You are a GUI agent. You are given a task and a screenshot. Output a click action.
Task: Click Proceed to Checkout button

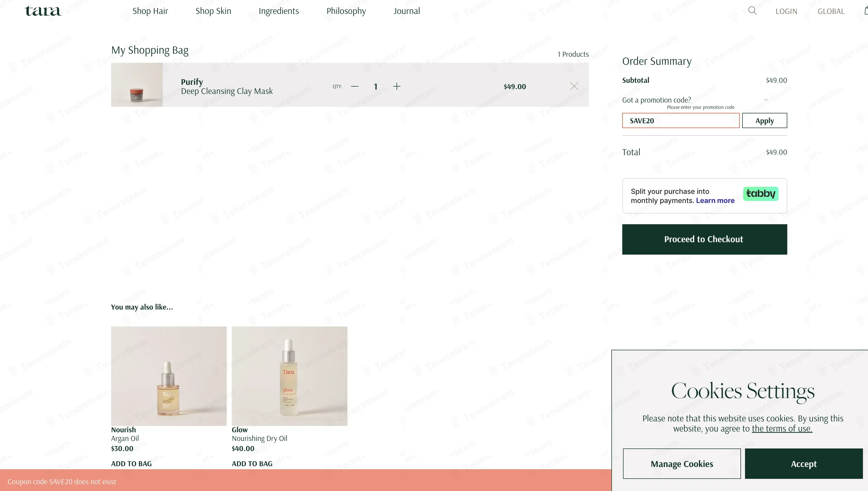point(705,239)
